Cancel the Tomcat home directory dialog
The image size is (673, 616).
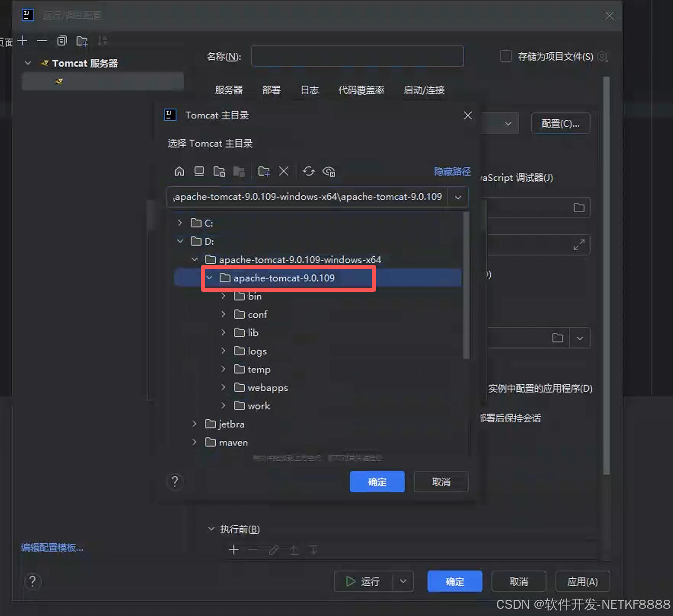click(441, 482)
